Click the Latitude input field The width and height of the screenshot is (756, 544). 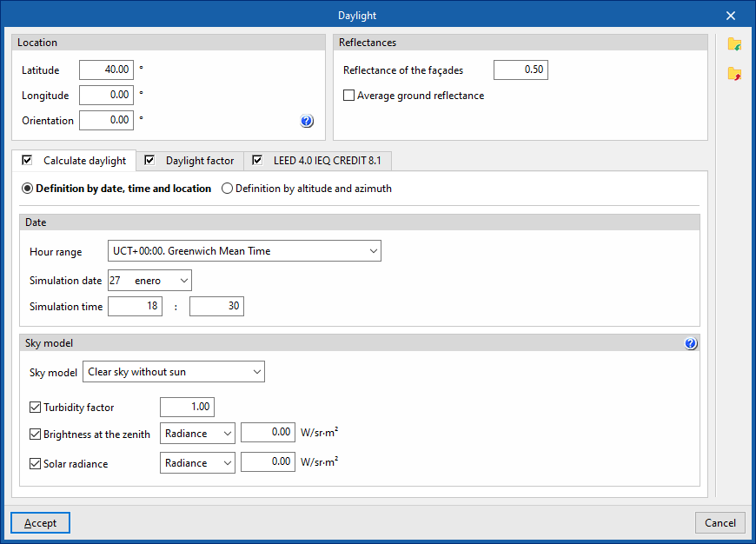[x=107, y=70]
